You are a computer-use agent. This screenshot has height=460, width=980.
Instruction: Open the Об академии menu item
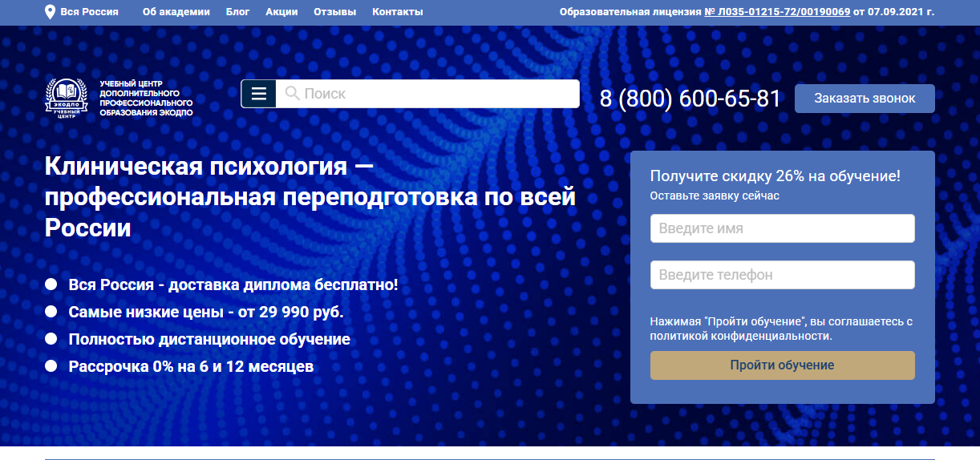(176, 12)
